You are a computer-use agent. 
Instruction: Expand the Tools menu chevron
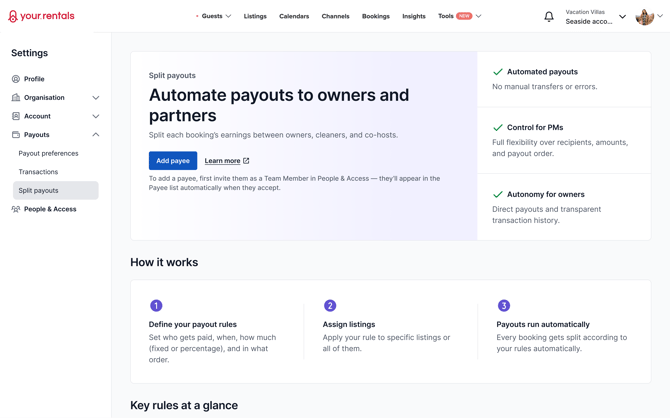click(x=479, y=16)
